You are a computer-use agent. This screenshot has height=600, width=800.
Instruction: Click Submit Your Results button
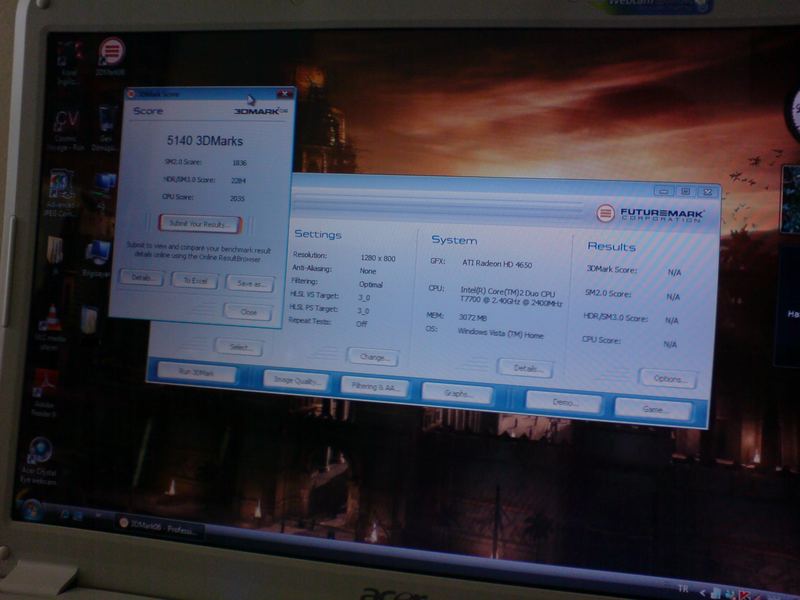pos(199,223)
